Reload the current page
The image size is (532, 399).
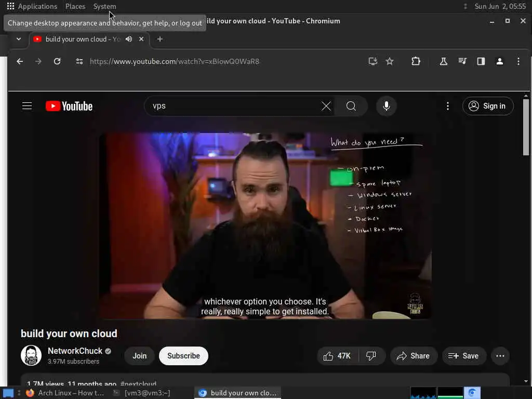57,61
